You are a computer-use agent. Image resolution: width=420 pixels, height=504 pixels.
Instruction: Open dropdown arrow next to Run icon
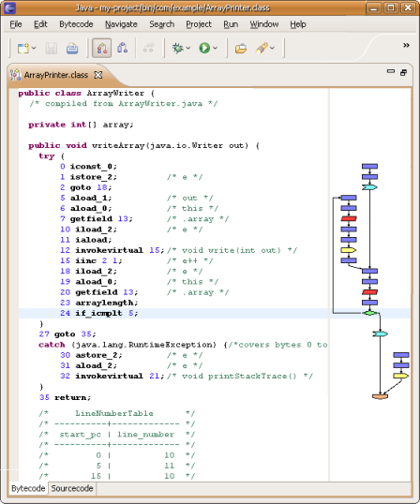tap(215, 48)
